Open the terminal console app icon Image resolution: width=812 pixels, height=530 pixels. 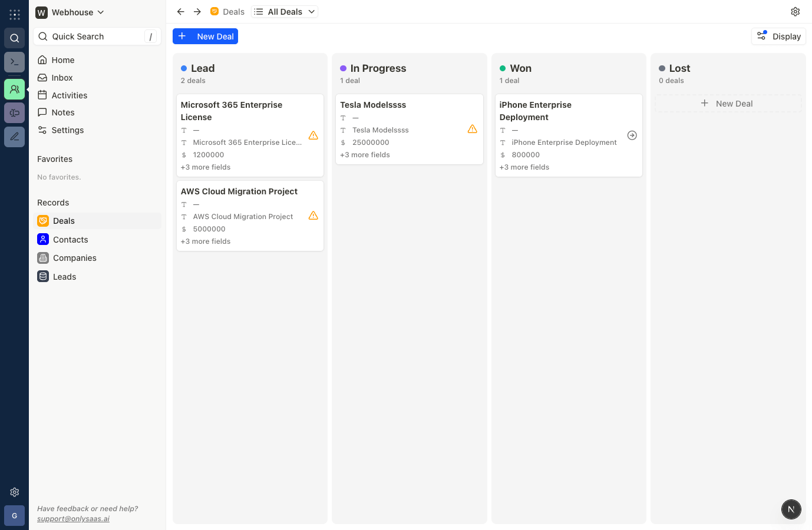[15, 62]
